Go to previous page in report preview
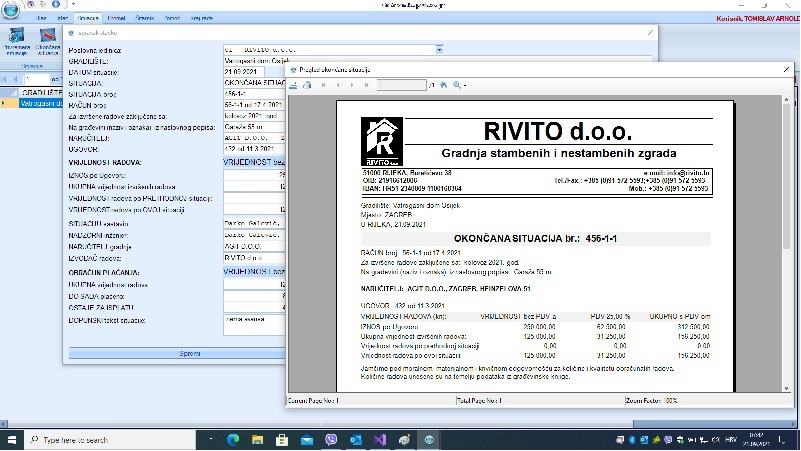Image resolution: width=801 pixels, height=451 pixels. tap(338, 85)
